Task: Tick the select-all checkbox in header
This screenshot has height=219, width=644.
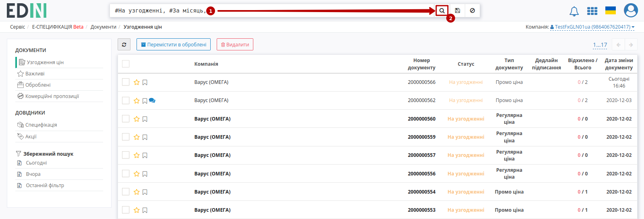Action: [126, 64]
